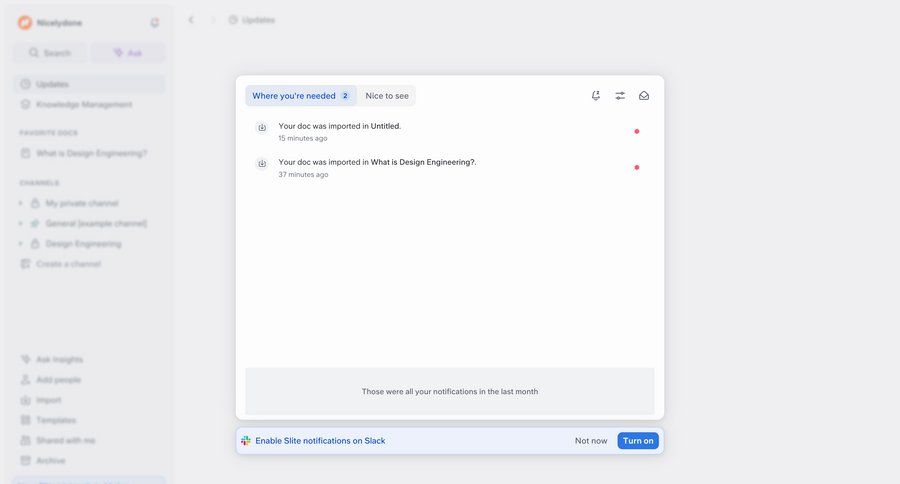Click the import icon beside Untitled notification
Image resolution: width=900 pixels, height=484 pixels.
tap(262, 127)
